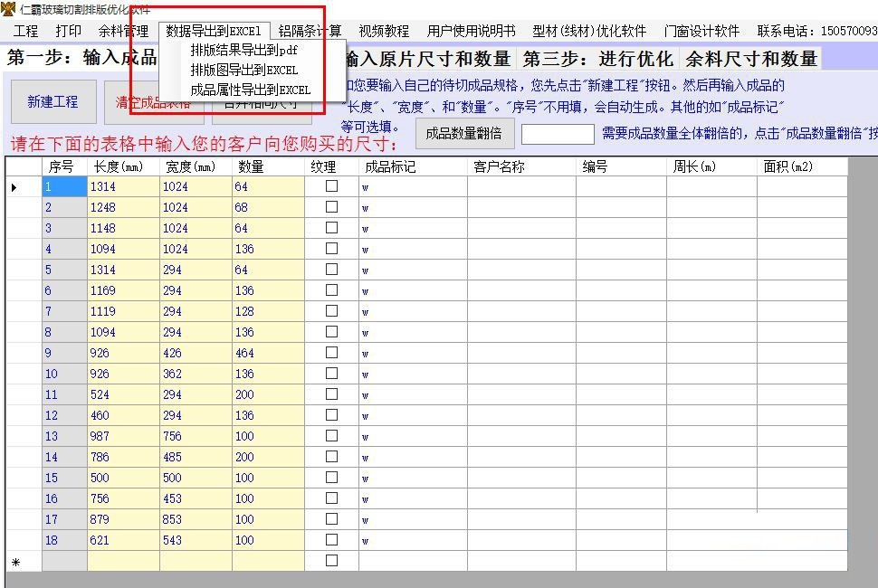Tick the 纹理 checkbox in row 3

coord(331,228)
